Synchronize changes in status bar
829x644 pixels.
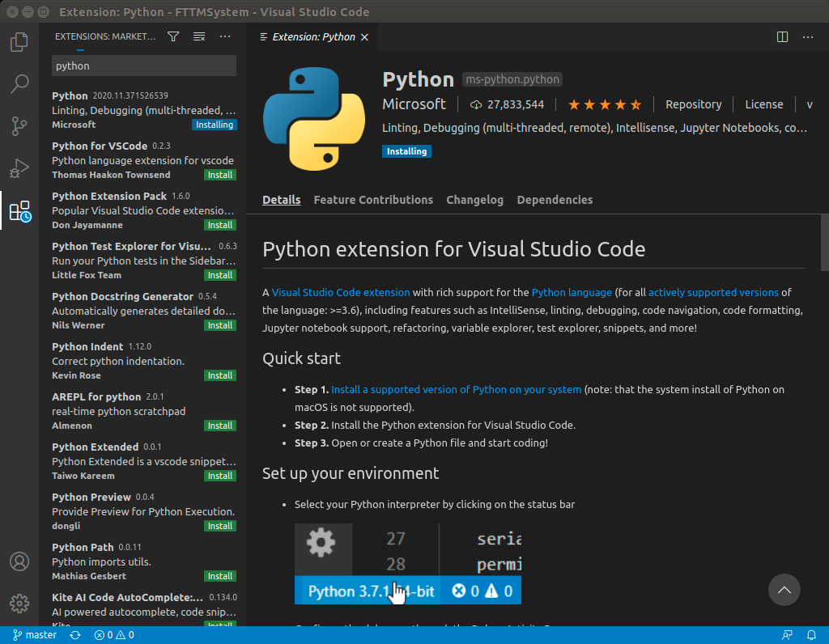[x=75, y=635]
